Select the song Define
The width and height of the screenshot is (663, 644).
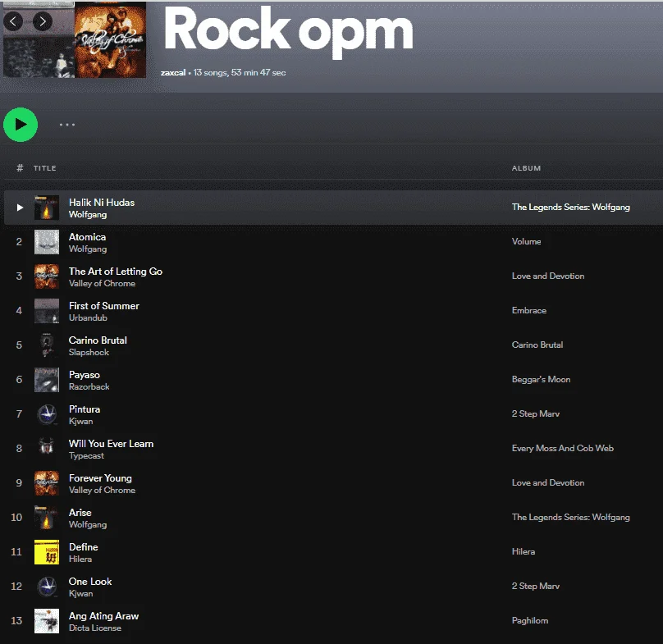pyautogui.click(x=84, y=547)
